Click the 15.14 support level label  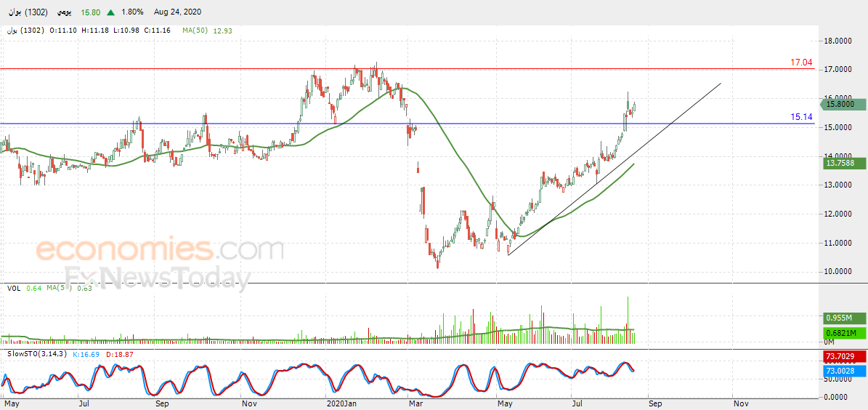click(x=801, y=117)
